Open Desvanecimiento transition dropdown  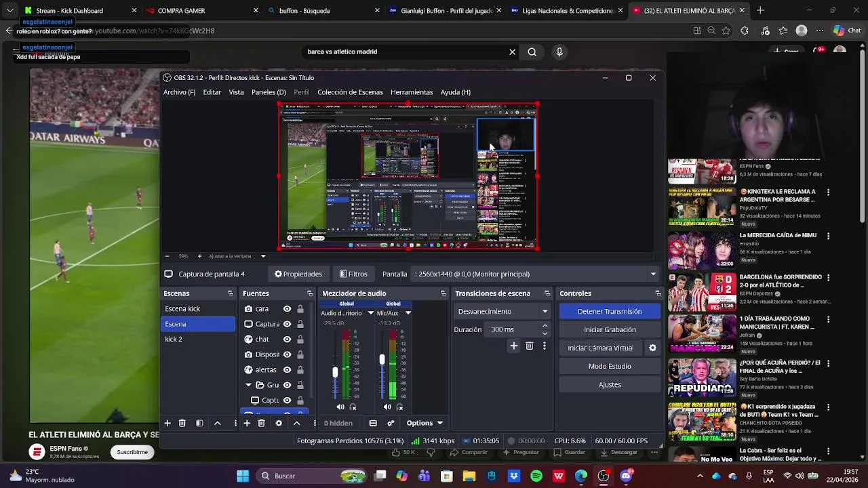502,311
